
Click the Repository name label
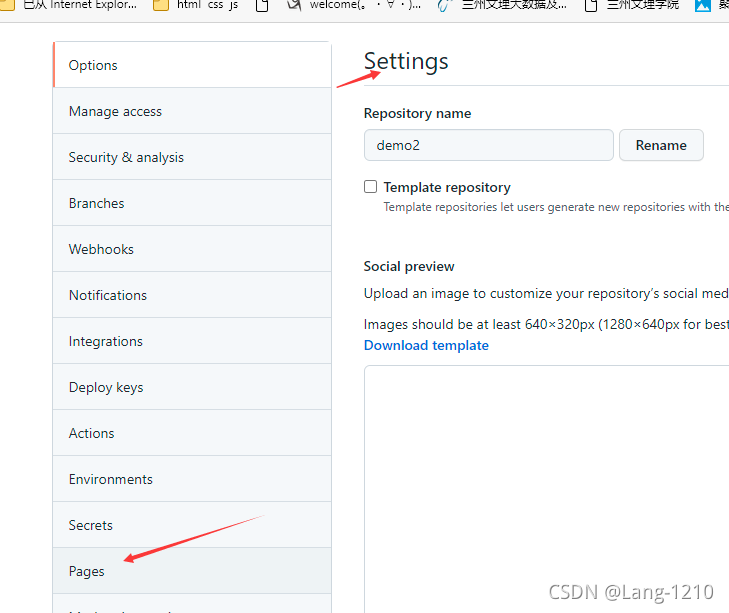[x=417, y=113]
